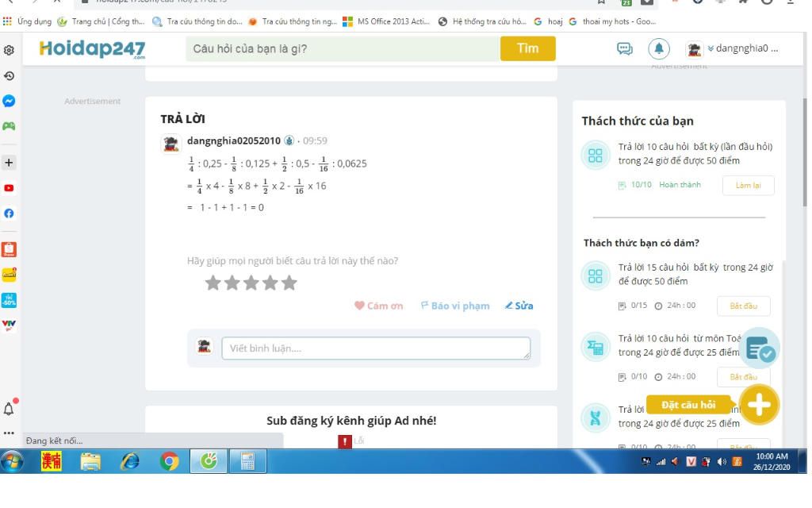This screenshot has height=508, width=812.
Task: Click the Viết bình luận comment field
Action: click(376, 348)
